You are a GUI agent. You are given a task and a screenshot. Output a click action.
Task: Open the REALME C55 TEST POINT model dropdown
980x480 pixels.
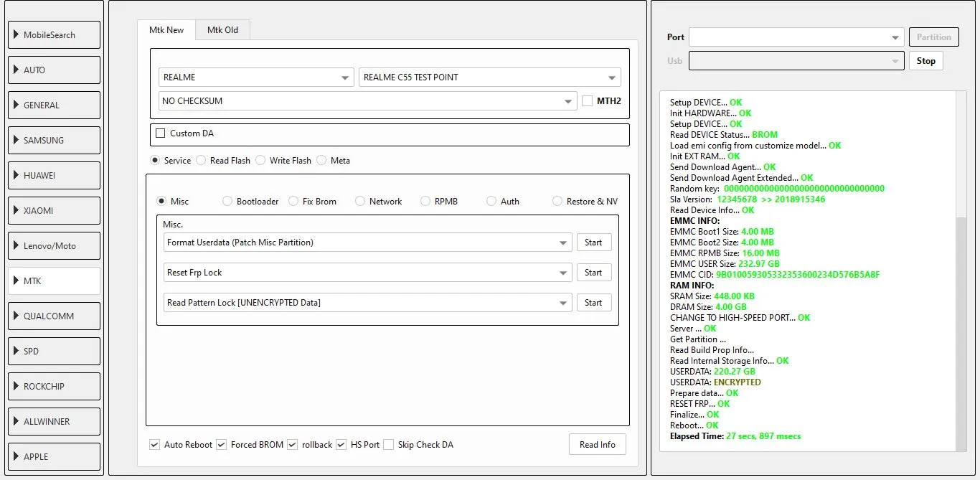point(489,77)
